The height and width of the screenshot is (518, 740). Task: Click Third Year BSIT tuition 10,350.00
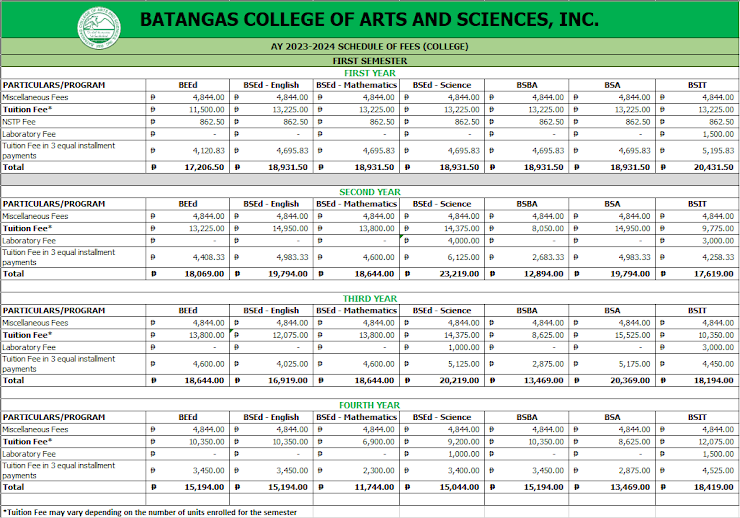[x=697, y=335]
